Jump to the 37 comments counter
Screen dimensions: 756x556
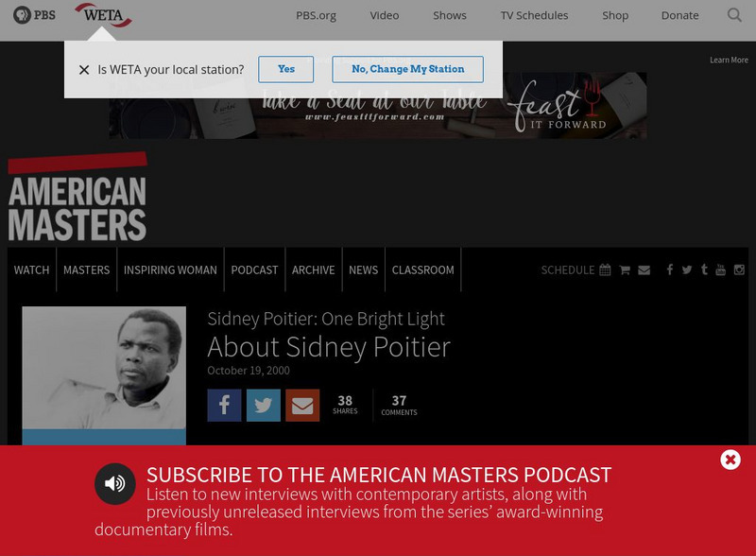[x=399, y=405]
